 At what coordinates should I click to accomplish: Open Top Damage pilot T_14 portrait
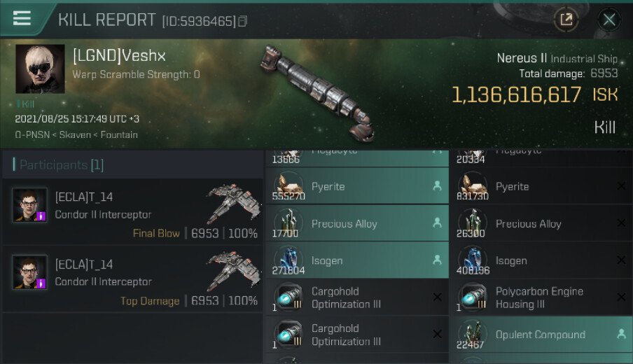point(29,272)
